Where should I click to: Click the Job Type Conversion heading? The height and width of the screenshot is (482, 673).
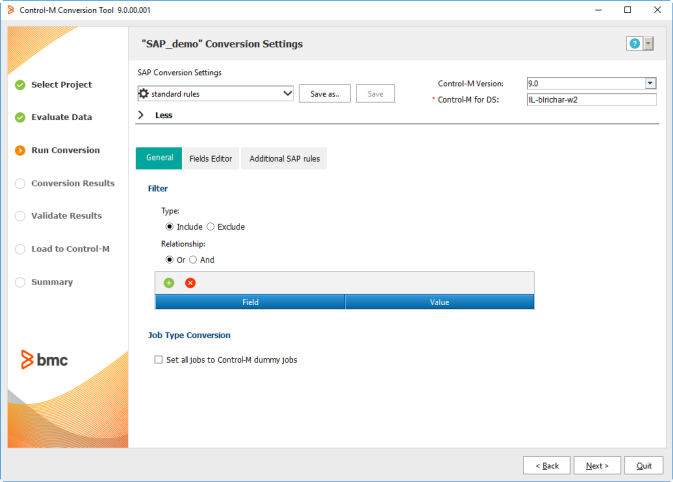(189, 335)
